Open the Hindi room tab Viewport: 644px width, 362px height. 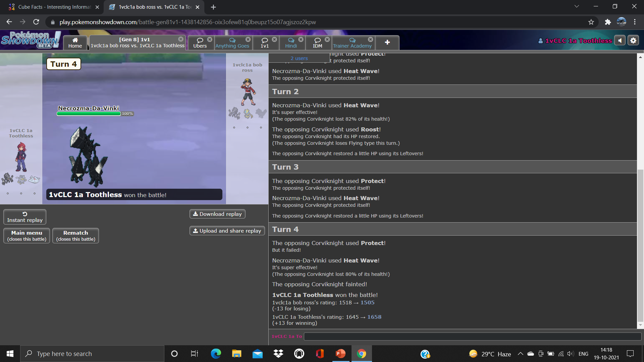tap(291, 43)
